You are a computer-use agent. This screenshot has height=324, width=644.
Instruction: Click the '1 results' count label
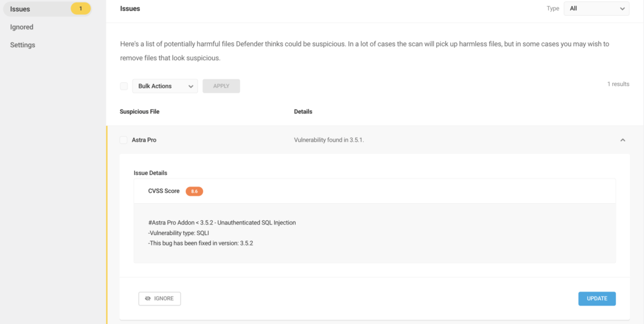point(618,84)
